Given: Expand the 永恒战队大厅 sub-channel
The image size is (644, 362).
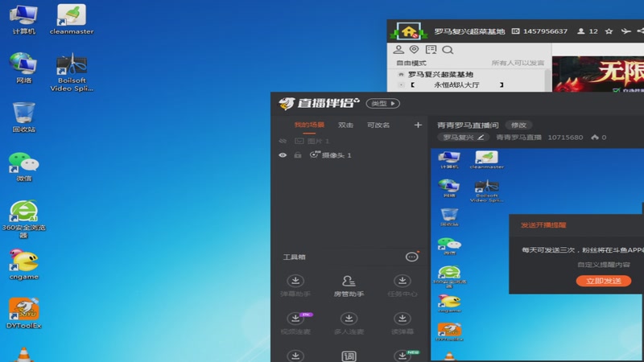Looking at the screenshot, I should tap(401, 85).
